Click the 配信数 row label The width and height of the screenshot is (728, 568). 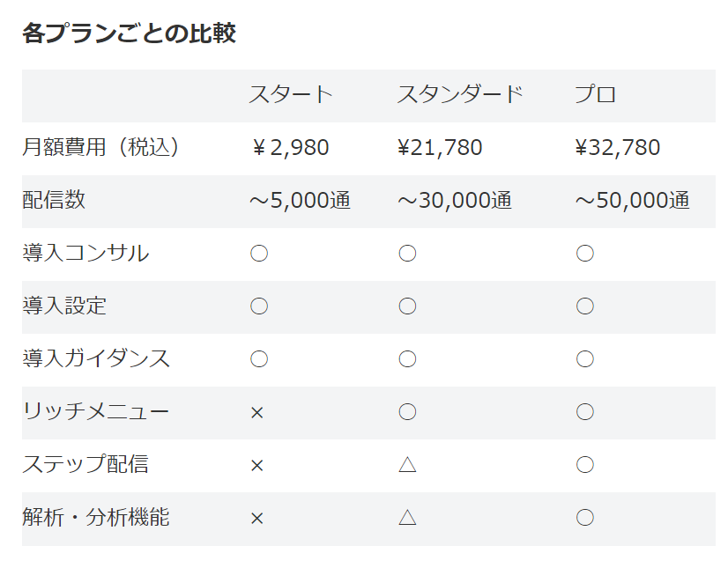tap(54, 201)
